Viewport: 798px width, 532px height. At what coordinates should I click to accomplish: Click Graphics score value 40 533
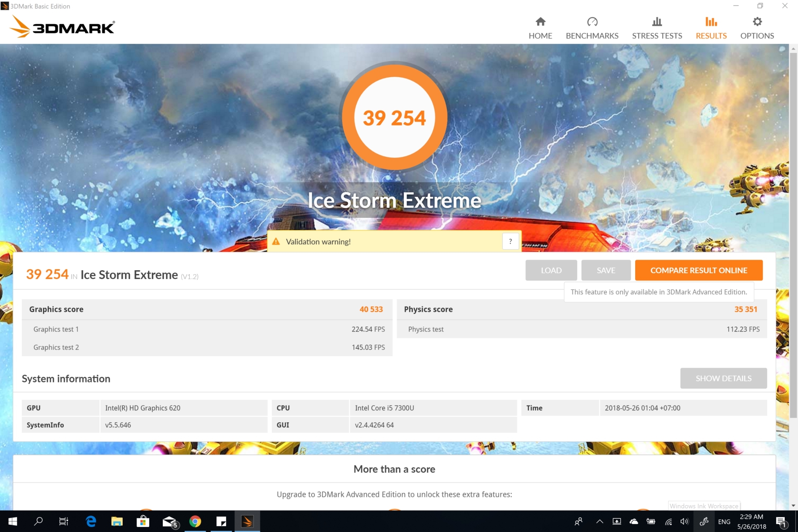click(371, 309)
